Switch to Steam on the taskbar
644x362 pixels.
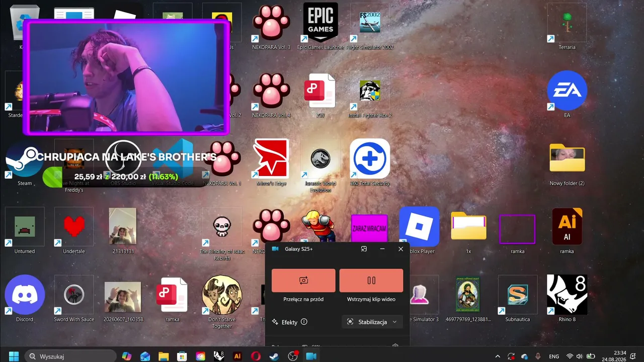275,356
